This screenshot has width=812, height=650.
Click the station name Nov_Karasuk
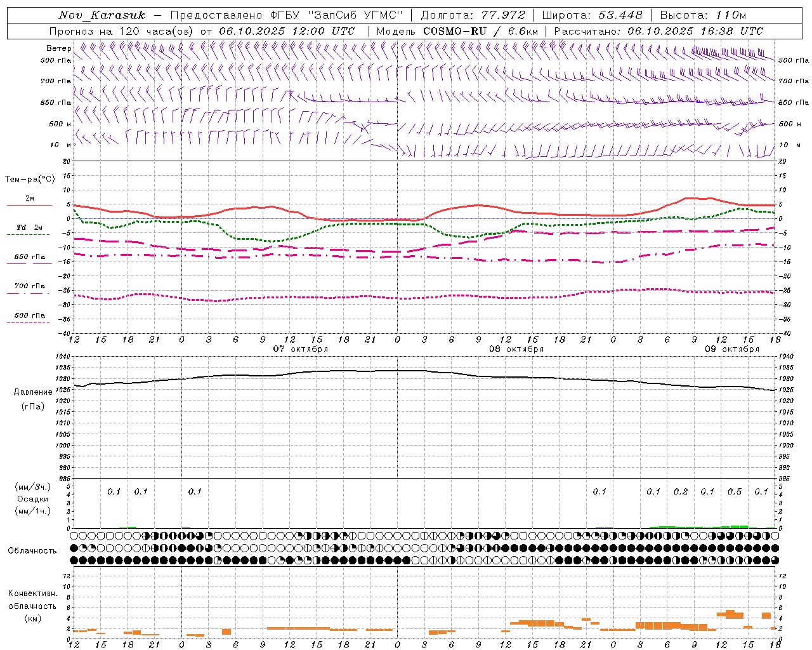[102, 15]
